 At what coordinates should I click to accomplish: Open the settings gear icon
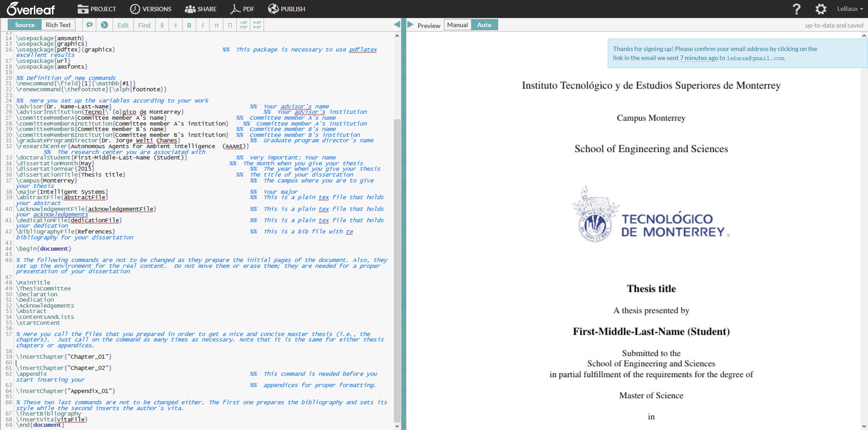tap(821, 9)
